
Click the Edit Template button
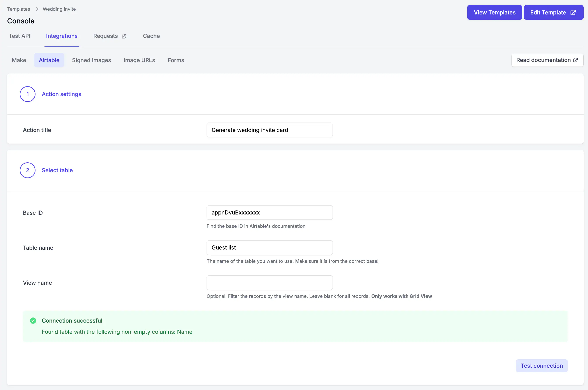(x=553, y=12)
